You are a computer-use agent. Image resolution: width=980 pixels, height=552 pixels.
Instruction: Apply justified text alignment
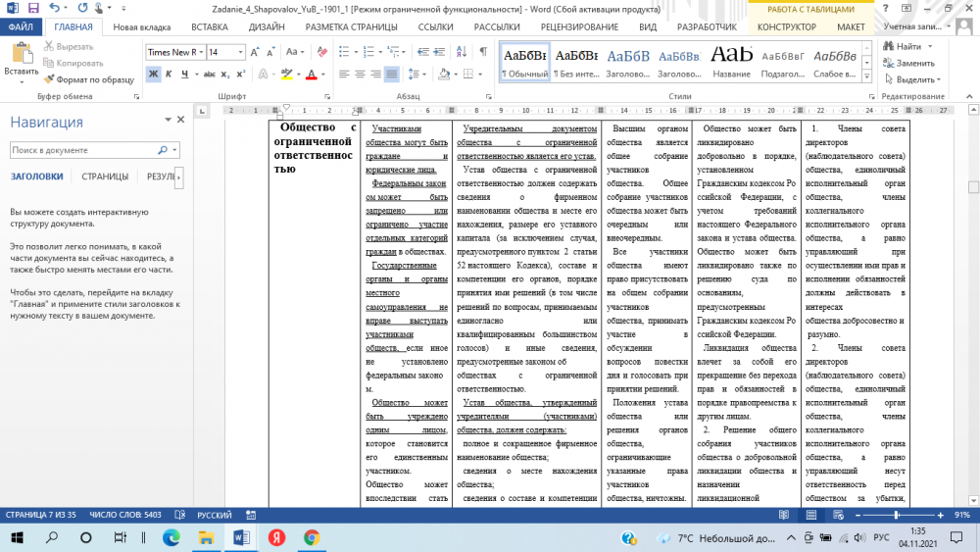(392, 75)
